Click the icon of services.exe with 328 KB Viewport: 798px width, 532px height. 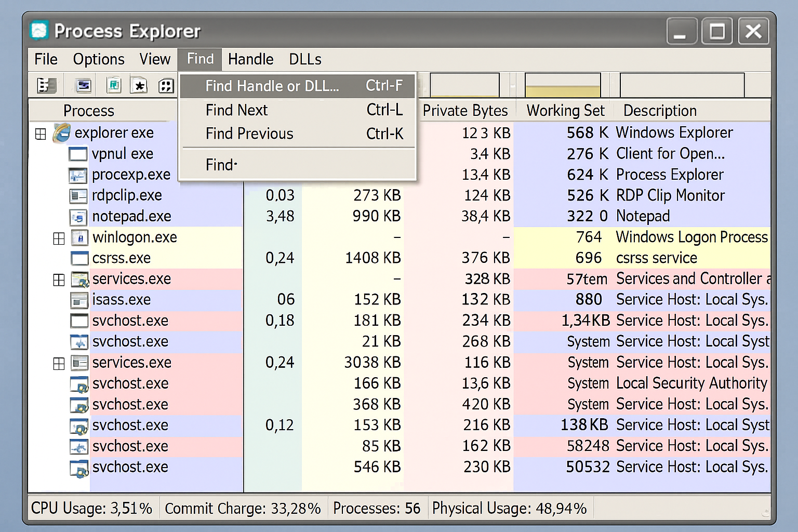click(80, 280)
